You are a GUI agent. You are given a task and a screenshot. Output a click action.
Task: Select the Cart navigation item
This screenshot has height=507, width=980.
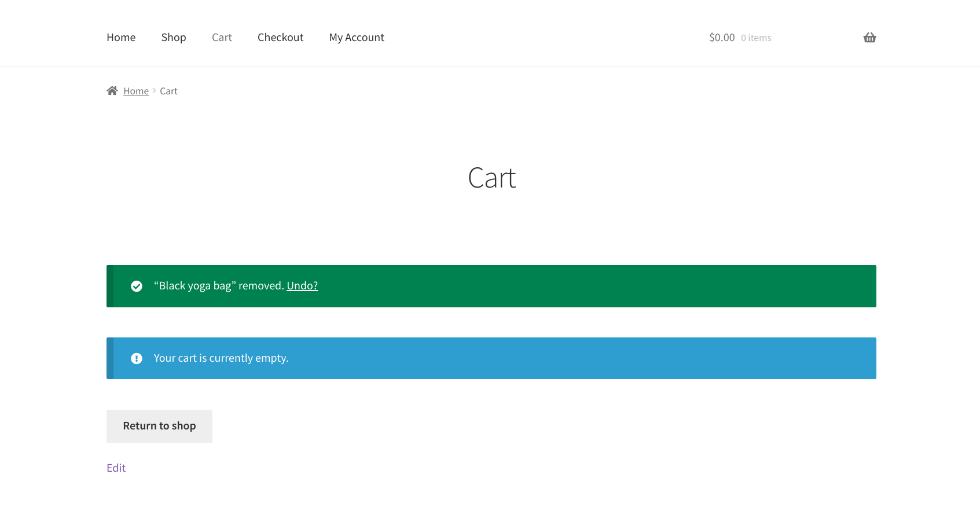pyautogui.click(x=222, y=38)
